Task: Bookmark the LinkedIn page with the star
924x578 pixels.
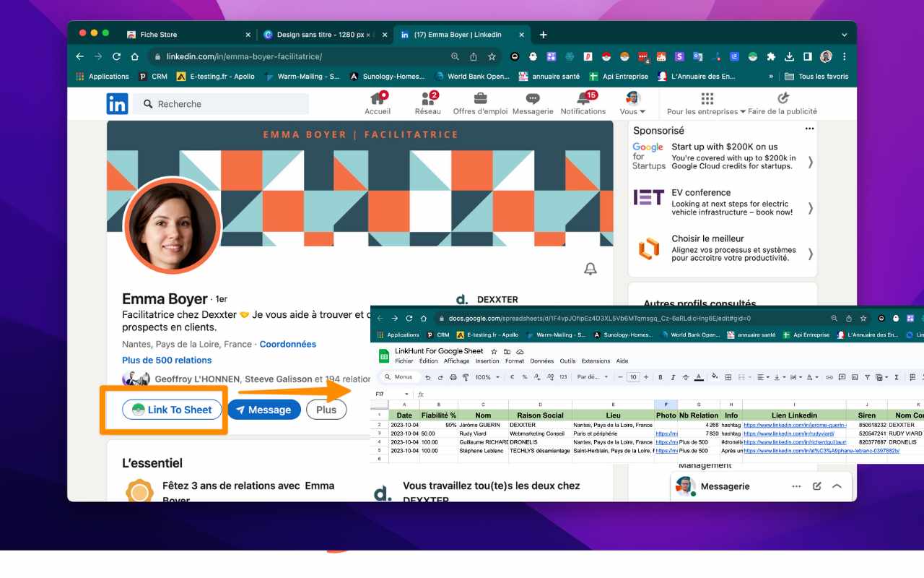Action: [x=492, y=56]
